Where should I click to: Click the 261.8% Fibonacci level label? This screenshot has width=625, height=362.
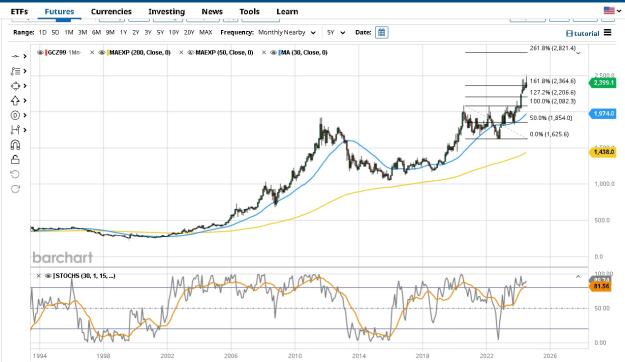tap(553, 48)
